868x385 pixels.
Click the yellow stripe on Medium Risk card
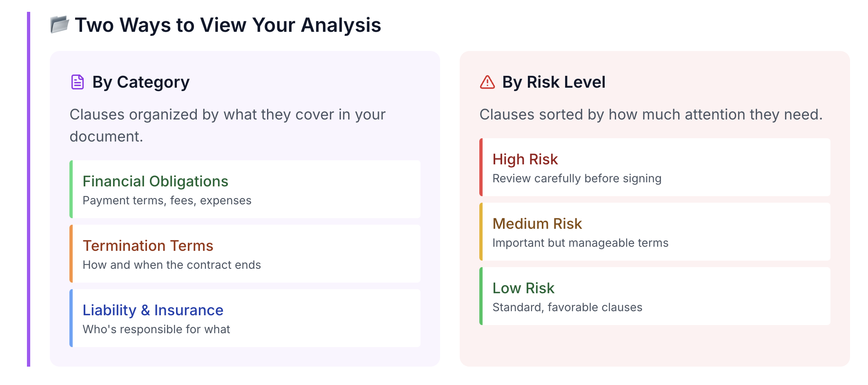(481, 232)
